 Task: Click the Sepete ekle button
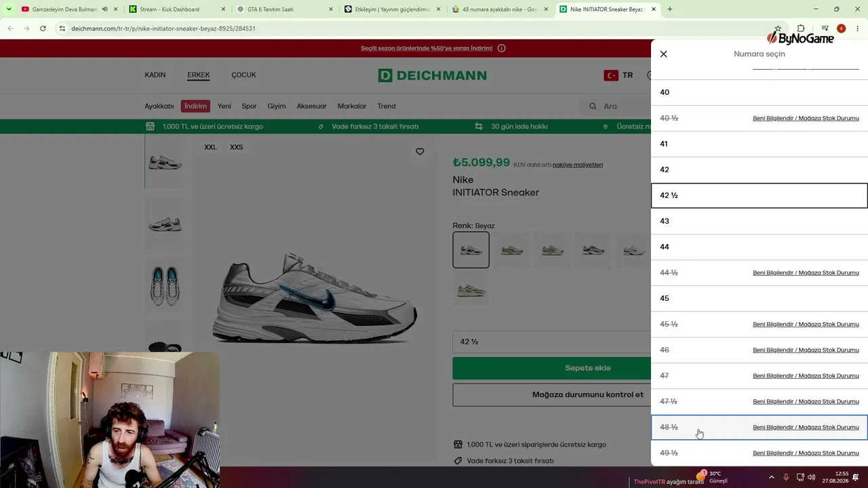pos(552,368)
